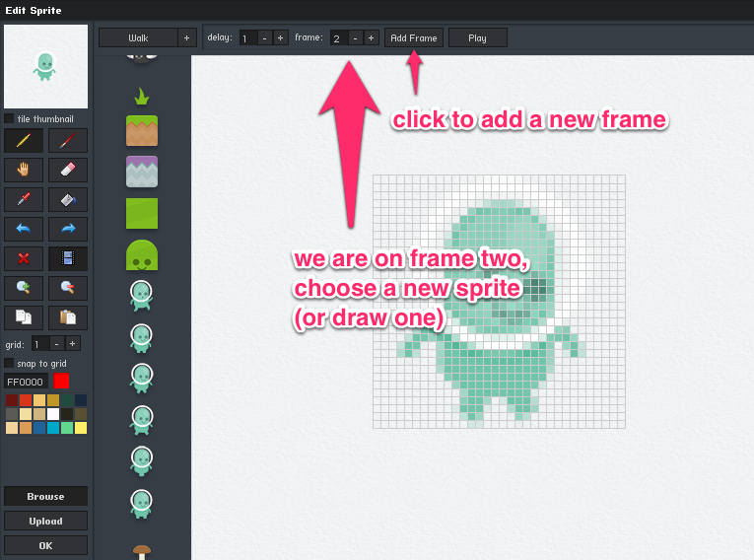
Task: Choose the brown mushroom sprite
Action: 141,552
